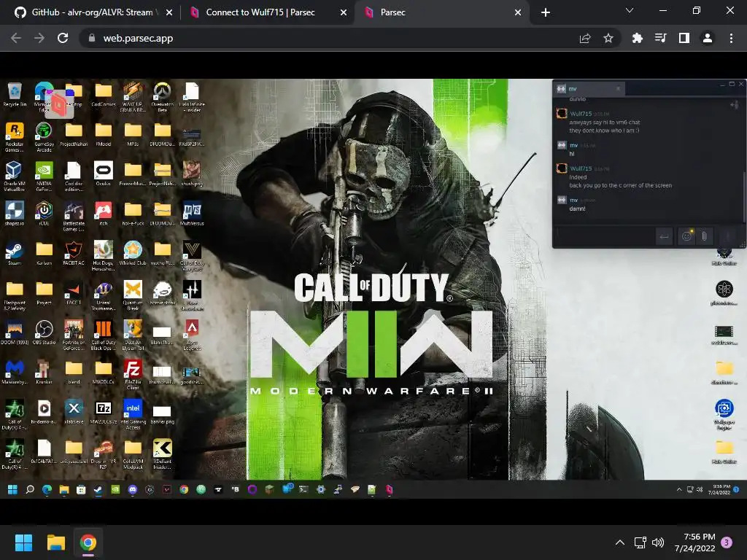Open the local Windows Start button
Image resolution: width=747 pixels, height=560 pixels.
click(23, 542)
